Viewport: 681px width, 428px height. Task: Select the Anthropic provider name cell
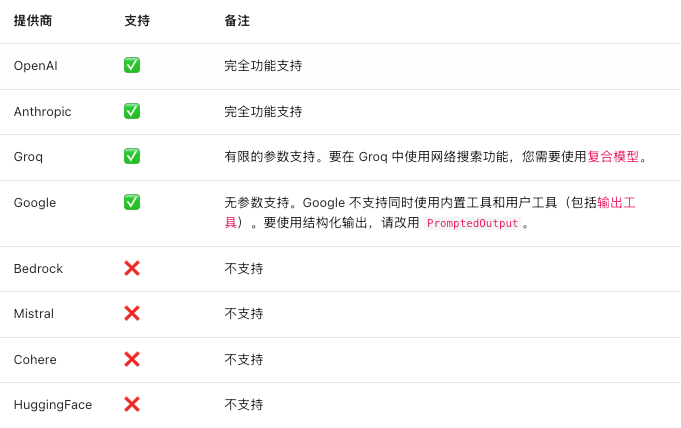[42, 112]
